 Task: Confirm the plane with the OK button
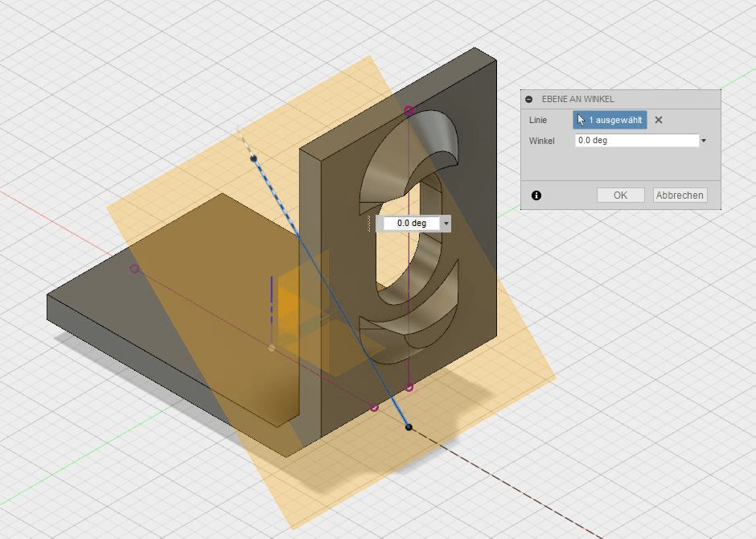(x=620, y=195)
